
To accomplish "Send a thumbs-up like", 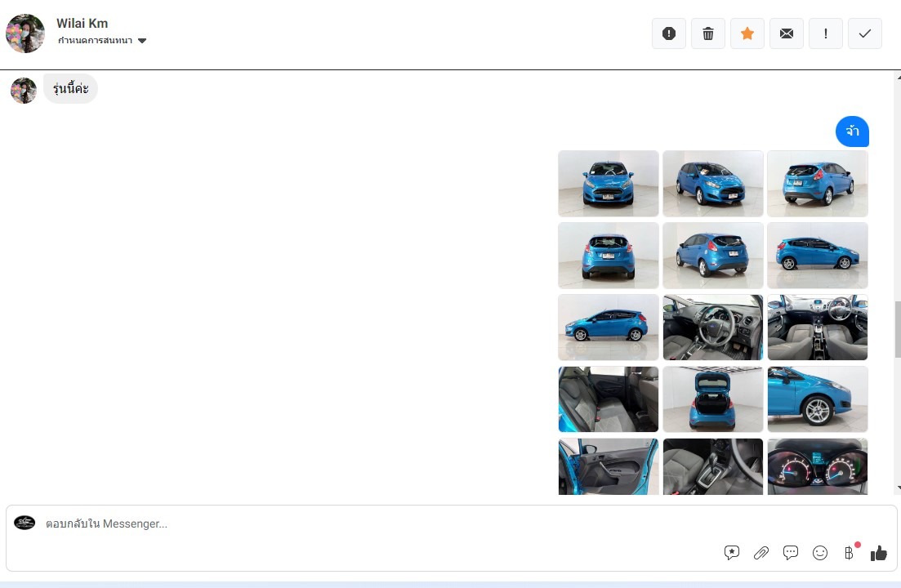I will click(x=879, y=553).
